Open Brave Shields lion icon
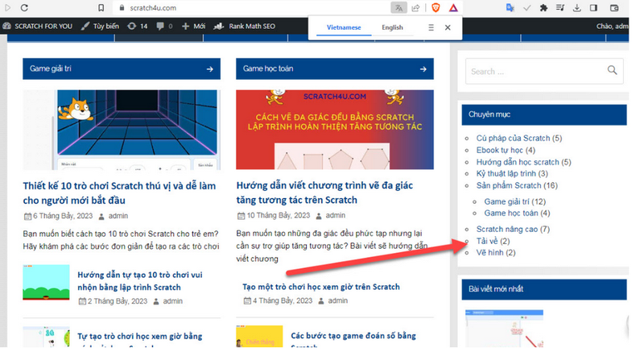 point(436,7)
